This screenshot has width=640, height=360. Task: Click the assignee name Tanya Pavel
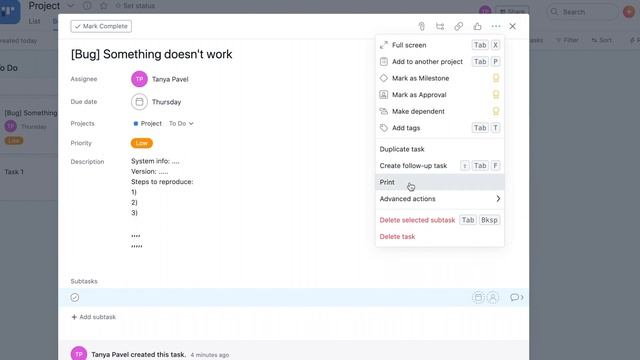pos(170,79)
